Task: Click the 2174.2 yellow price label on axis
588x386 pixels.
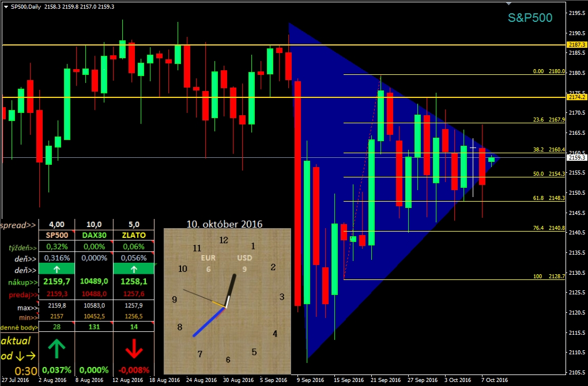Action: (x=576, y=97)
